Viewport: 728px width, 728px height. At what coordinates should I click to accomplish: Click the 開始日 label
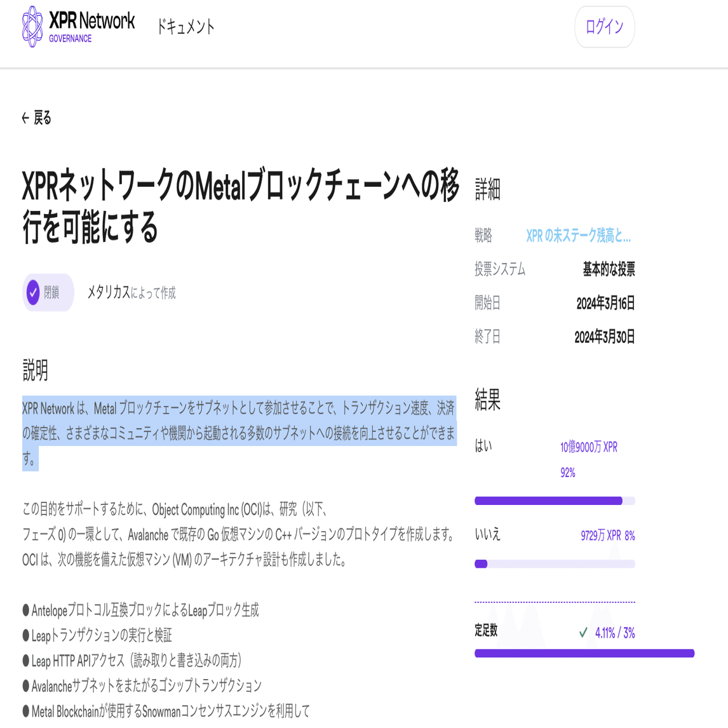point(487,303)
